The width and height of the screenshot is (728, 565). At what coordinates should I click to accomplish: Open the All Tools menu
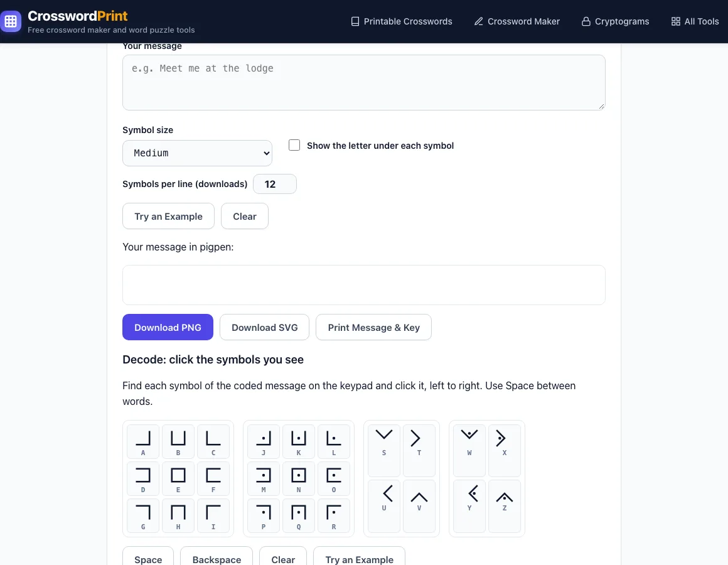click(695, 21)
